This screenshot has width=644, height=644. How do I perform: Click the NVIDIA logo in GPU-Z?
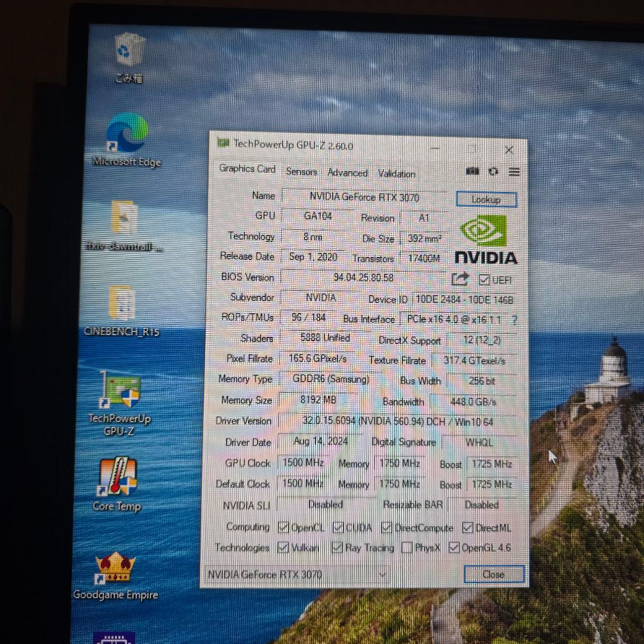point(485,239)
